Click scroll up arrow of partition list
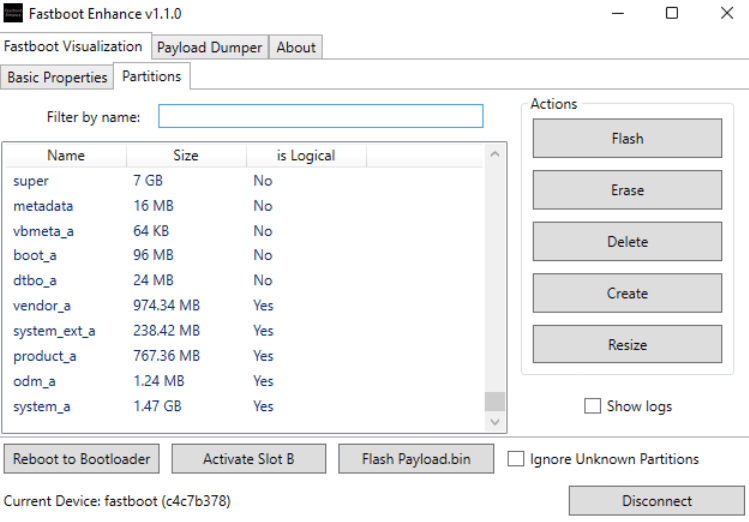 [495, 154]
